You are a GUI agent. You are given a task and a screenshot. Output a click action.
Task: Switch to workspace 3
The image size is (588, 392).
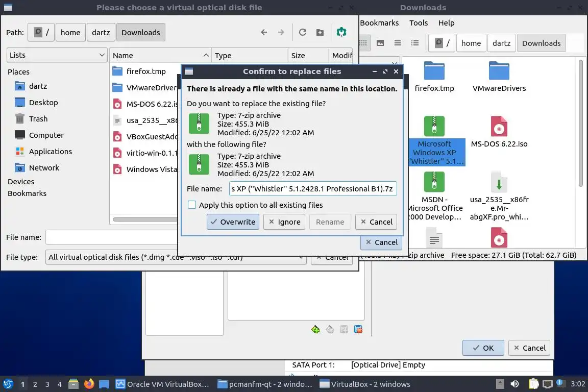pyautogui.click(x=47, y=384)
